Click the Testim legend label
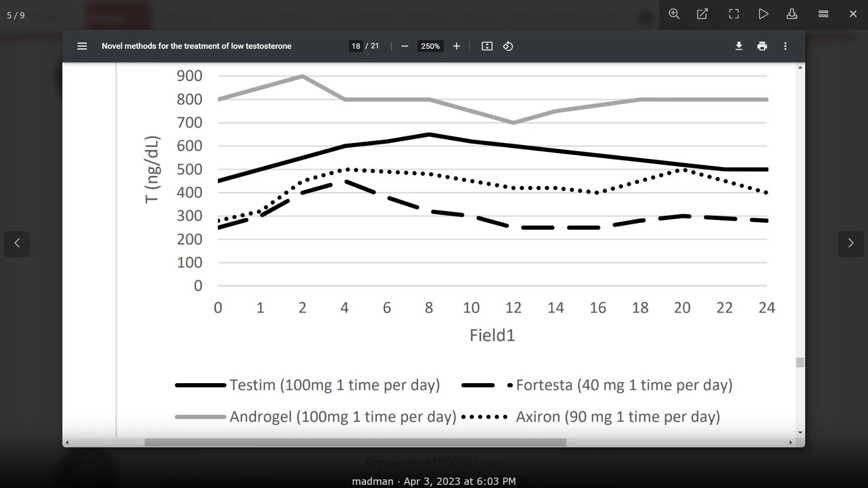The height and width of the screenshot is (488, 868). click(x=335, y=385)
